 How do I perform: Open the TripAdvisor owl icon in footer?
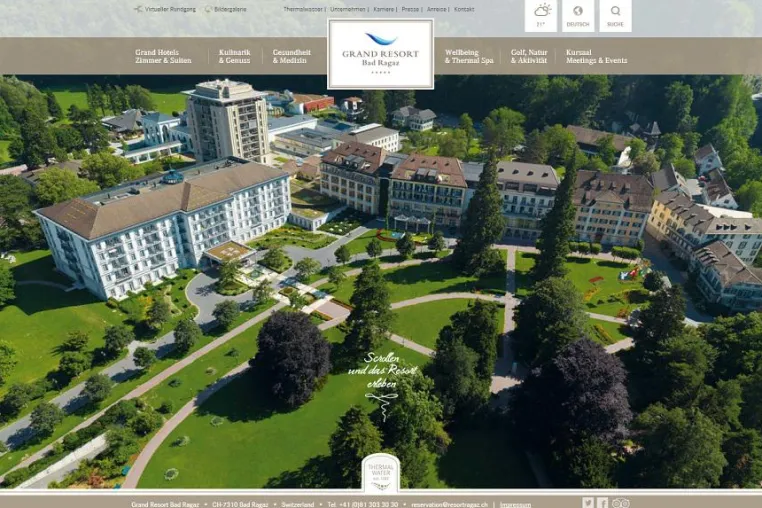[621, 503]
